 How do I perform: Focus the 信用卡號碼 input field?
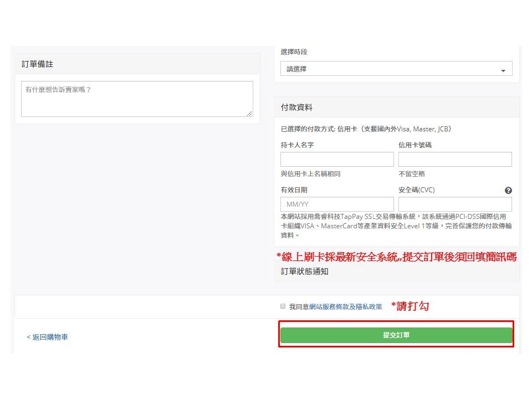[455, 160]
